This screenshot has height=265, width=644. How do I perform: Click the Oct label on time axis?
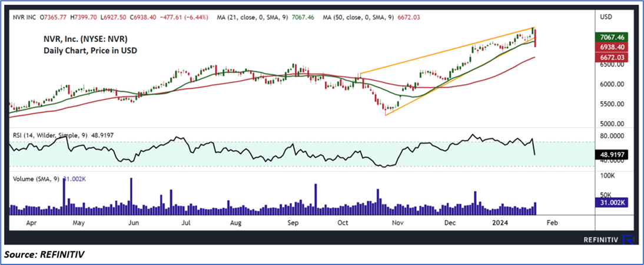[x=342, y=223]
